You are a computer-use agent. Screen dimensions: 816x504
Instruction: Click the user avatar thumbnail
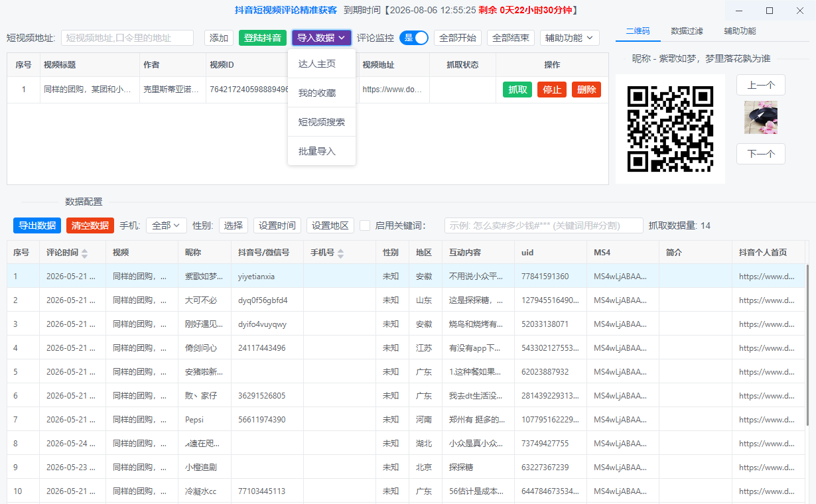pos(761,117)
